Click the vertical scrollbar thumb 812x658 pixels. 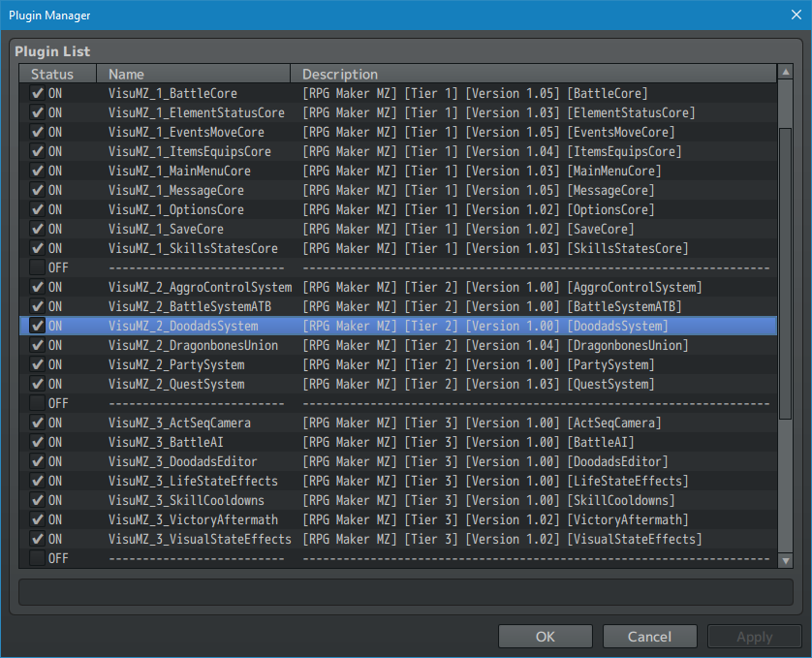785,271
